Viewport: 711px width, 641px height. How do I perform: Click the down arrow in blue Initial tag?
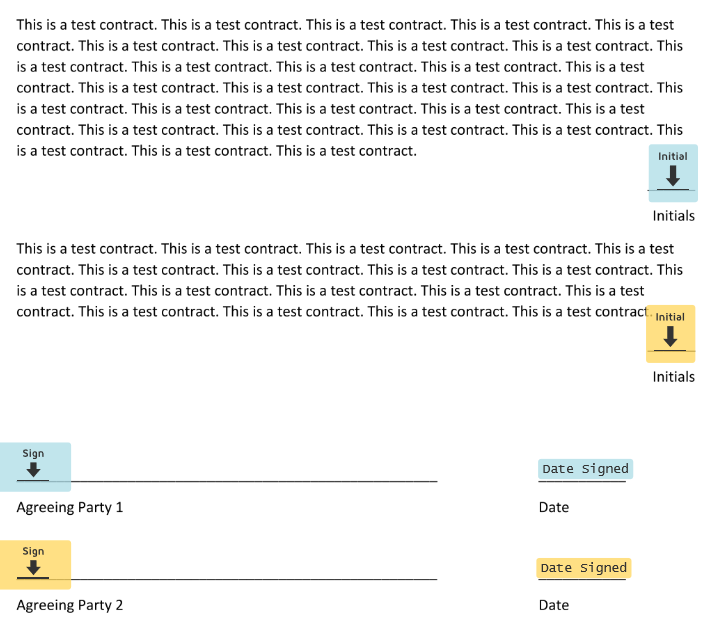(x=673, y=176)
